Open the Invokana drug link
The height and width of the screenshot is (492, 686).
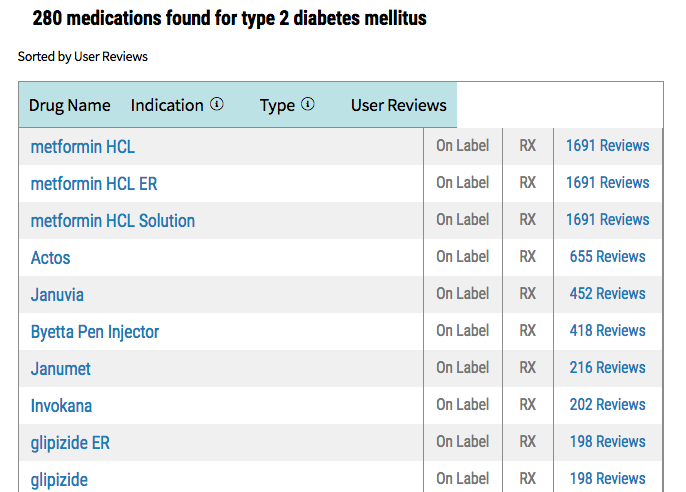[61, 406]
